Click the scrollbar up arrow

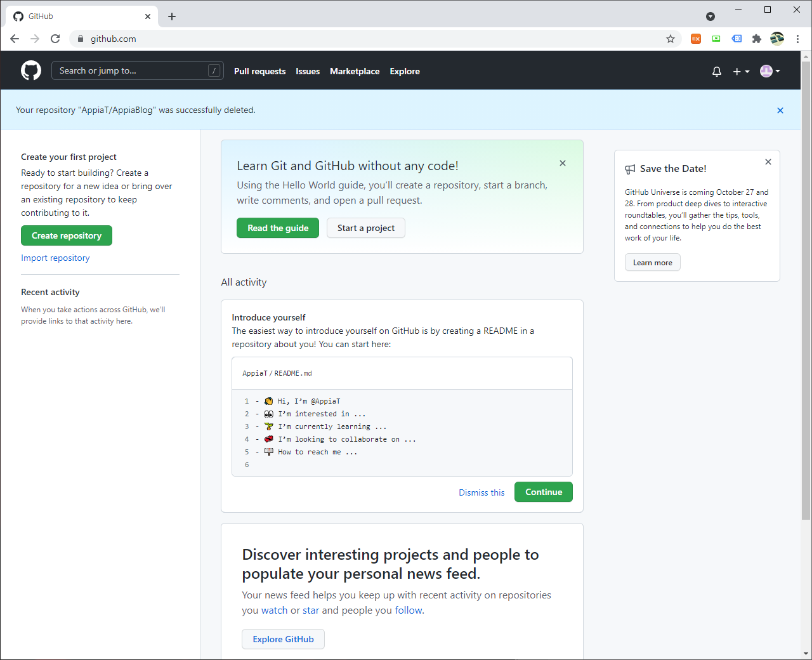pyautogui.click(x=806, y=56)
